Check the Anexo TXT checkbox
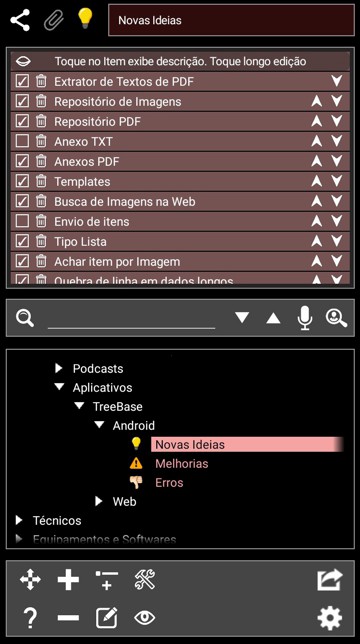Viewport: 360px width, 644px height. (x=22, y=141)
